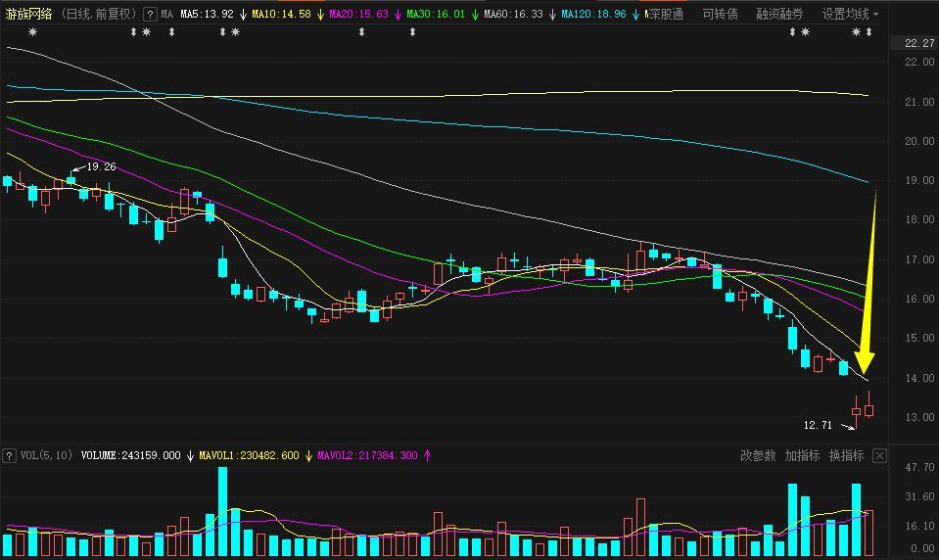Viewport: 939px width, 560px height.
Task: Click the 16.10 volume axis label
Action: click(x=921, y=526)
